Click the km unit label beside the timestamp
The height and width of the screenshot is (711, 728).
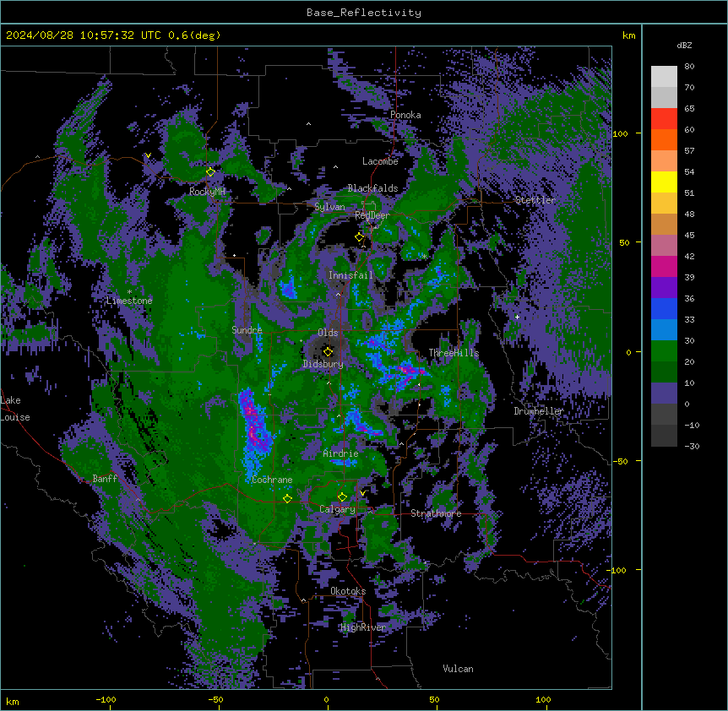tap(629, 35)
